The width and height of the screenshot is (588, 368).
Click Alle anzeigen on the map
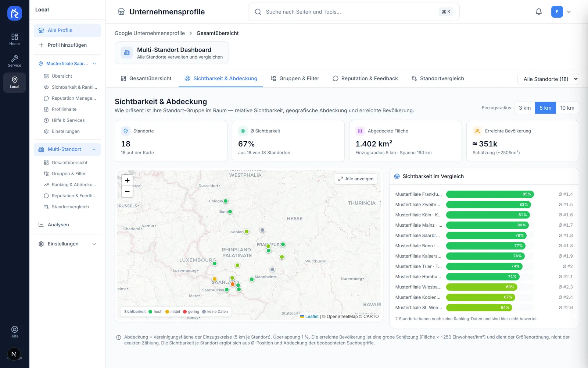click(356, 179)
